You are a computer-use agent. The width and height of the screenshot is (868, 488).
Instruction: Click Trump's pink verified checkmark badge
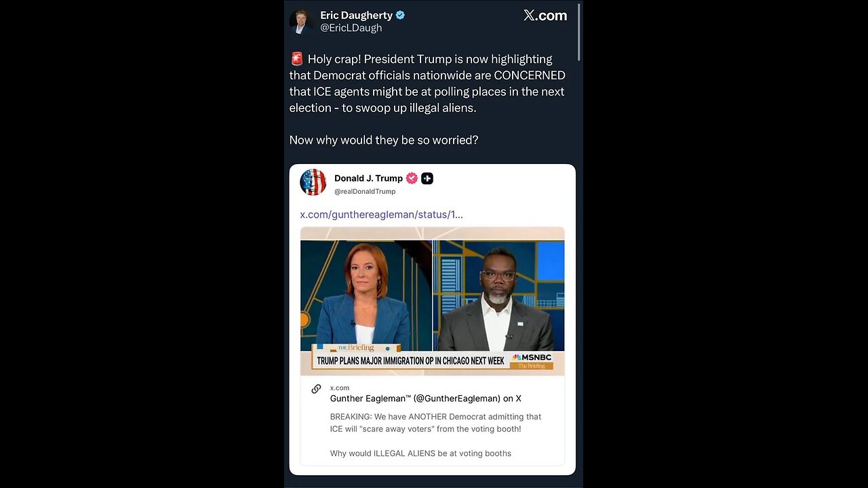coord(412,178)
